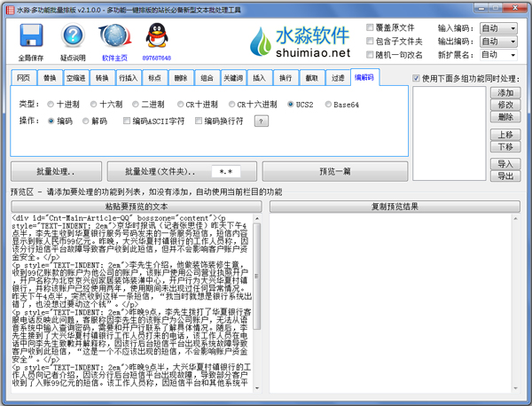Click the 批量处理.. button
The height and width of the screenshot is (406, 532).
coord(55,171)
